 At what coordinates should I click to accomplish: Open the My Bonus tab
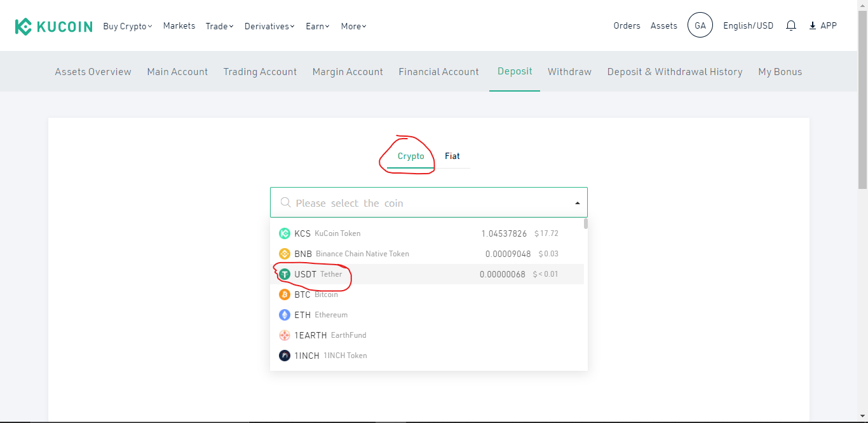tap(780, 72)
